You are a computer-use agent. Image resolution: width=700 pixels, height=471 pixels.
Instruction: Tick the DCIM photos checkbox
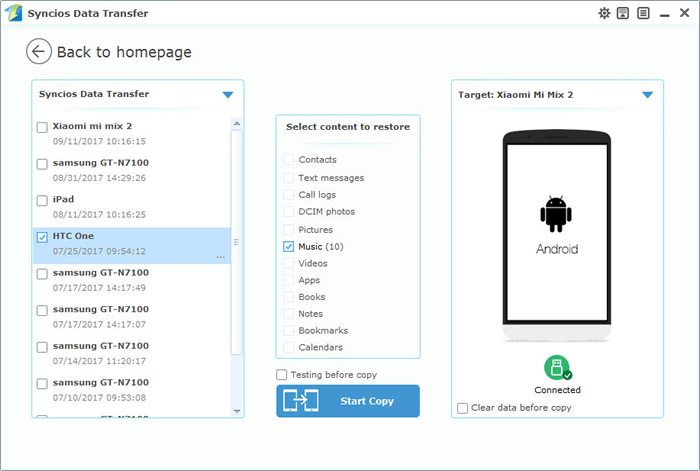click(288, 212)
